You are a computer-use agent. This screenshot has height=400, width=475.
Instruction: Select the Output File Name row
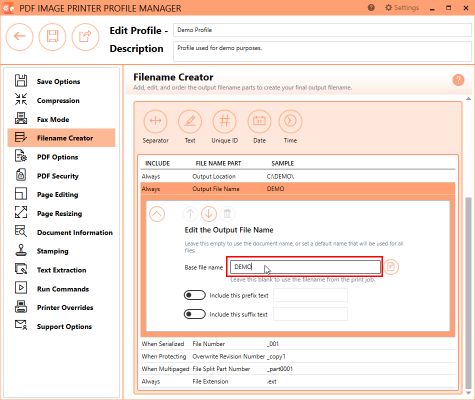click(x=298, y=189)
